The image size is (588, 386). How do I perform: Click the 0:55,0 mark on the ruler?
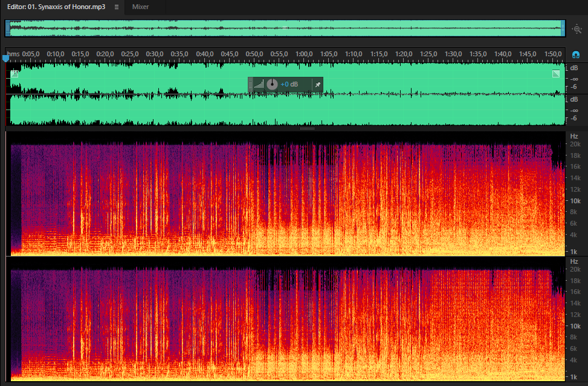pos(279,54)
